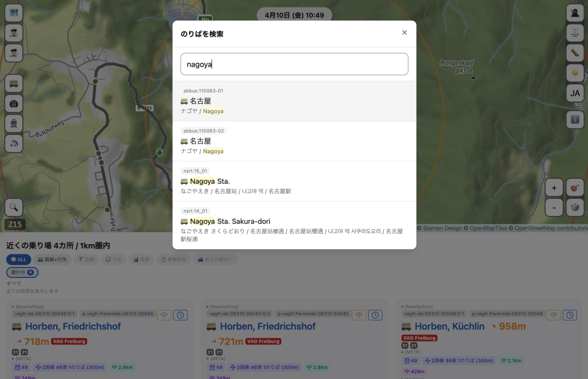
Task: Click the sun icon button
Action: tap(575, 73)
